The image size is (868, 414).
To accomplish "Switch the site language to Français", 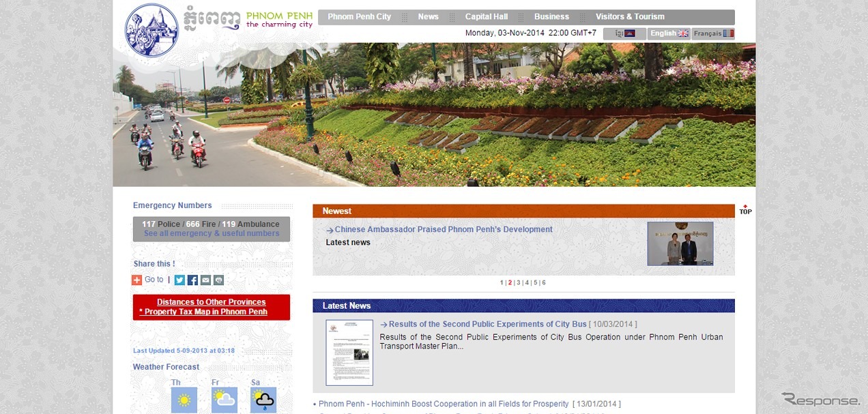I will (713, 33).
